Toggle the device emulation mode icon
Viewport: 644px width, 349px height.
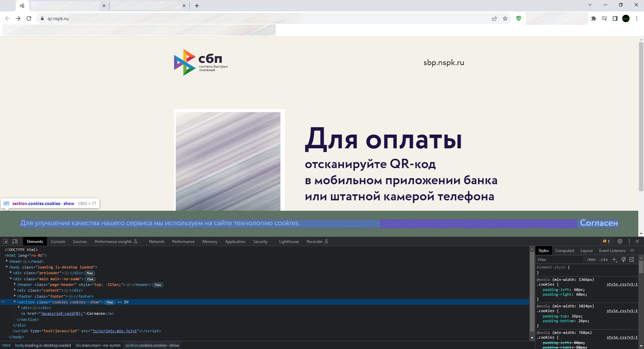(x=15, y=241)
